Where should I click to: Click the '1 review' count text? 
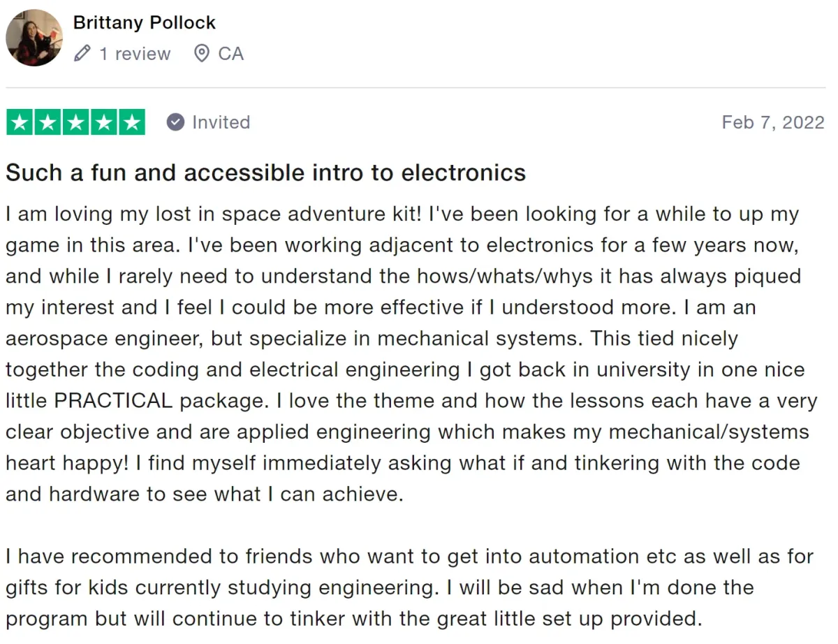point(135,54)
